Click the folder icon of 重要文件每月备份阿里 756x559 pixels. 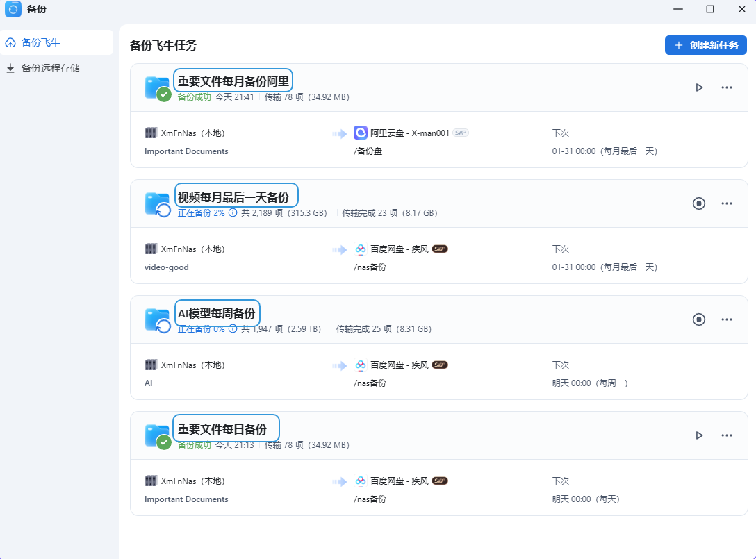pos(158,89)
